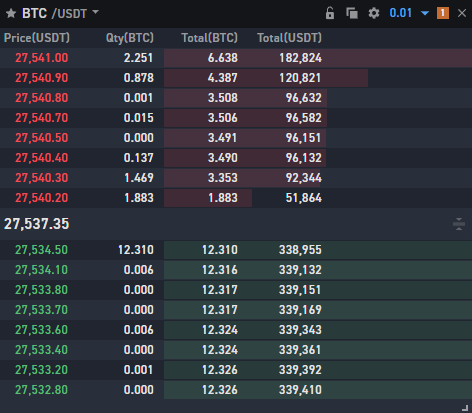Click total BTC value 6.638
Image resolution: width=472 pixels, height=413 pixels.
point(223,58)
